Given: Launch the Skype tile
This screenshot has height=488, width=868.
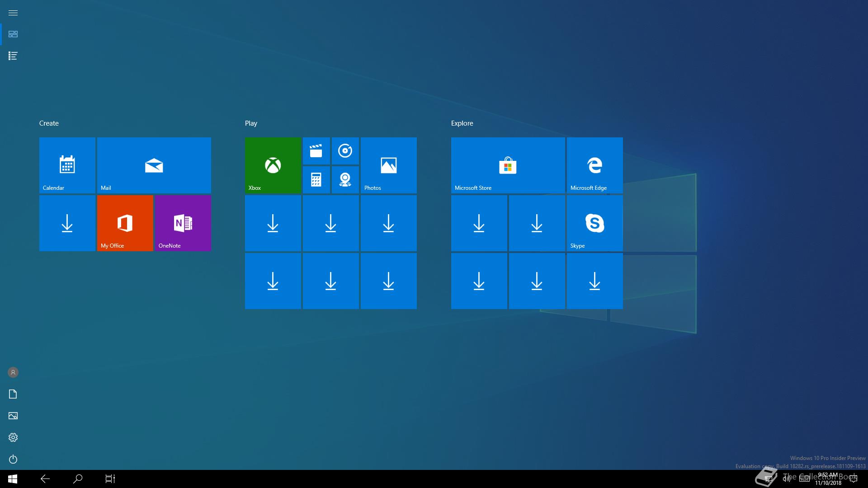Looking at the screenshot, I should tap(595, 223).
